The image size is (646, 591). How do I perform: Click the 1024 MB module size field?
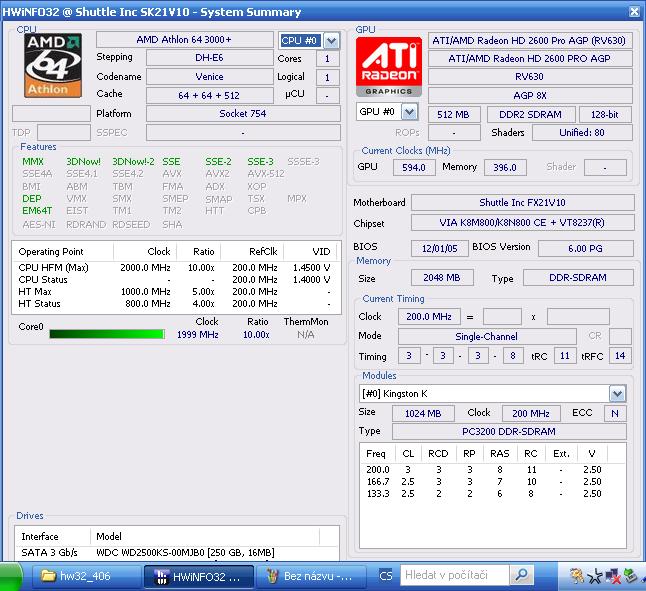pyautogui.click(x=423, y=413)
